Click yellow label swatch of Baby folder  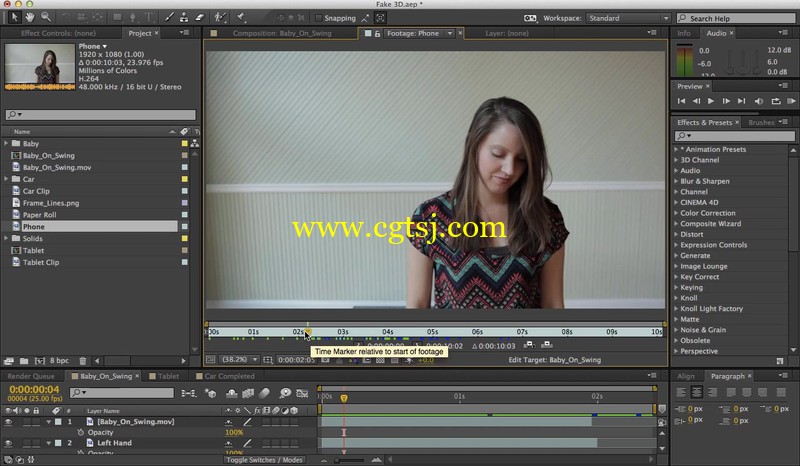point(185,143)
